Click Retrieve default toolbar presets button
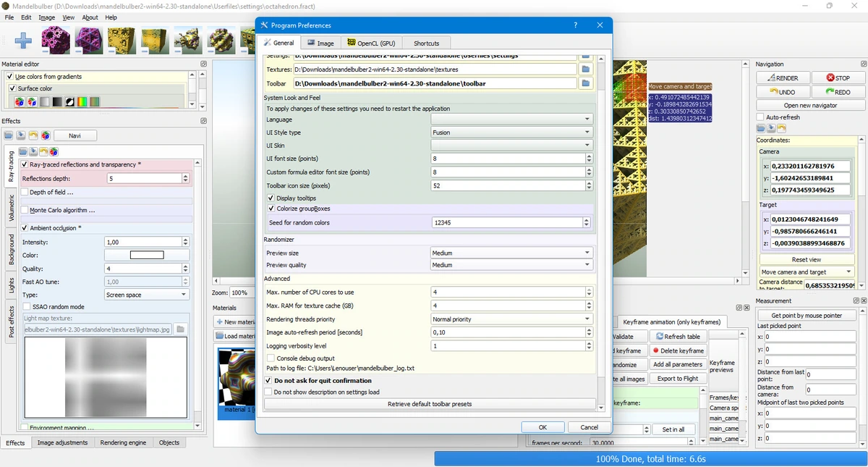 click(x=430, y=404)
